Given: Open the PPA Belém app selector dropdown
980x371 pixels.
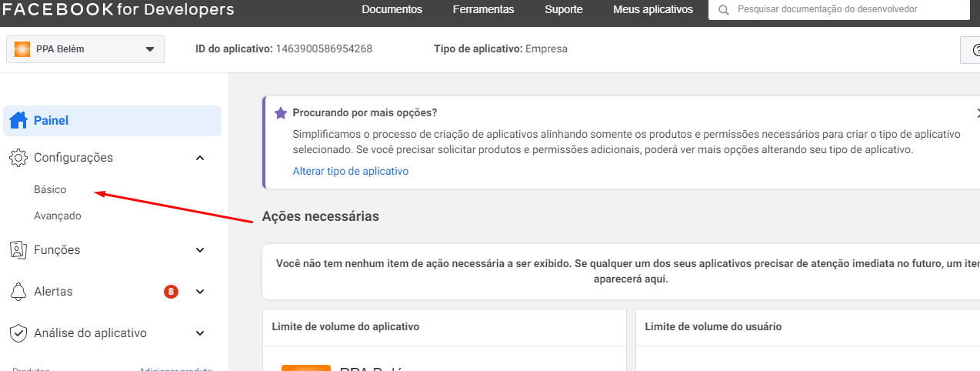Looking at the screenshot, I should coord(85,49).
